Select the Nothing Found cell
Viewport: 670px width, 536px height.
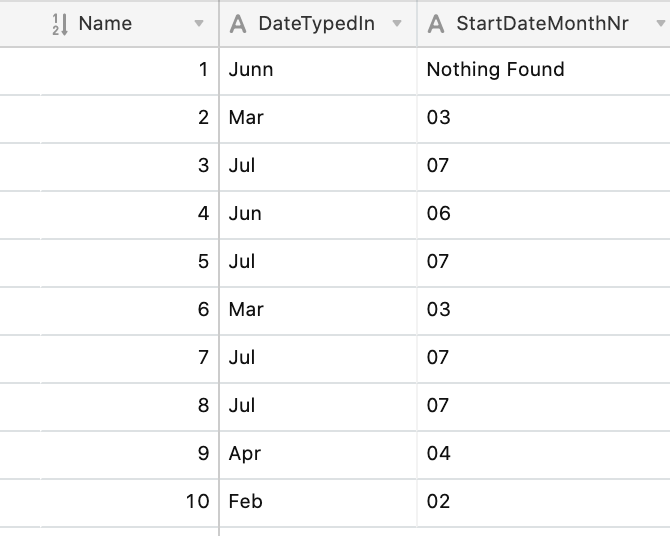pyautogui.click(x=544, y=70)
